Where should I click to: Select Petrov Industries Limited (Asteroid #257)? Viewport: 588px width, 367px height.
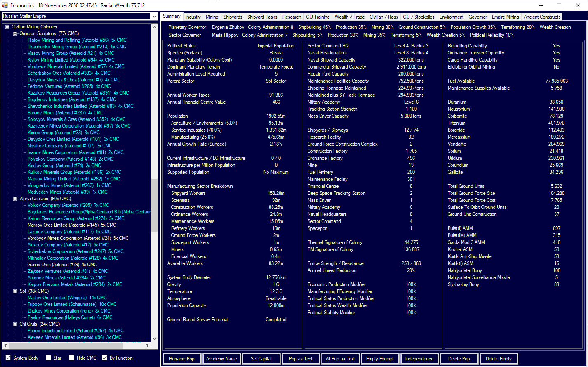click(76, 331)
